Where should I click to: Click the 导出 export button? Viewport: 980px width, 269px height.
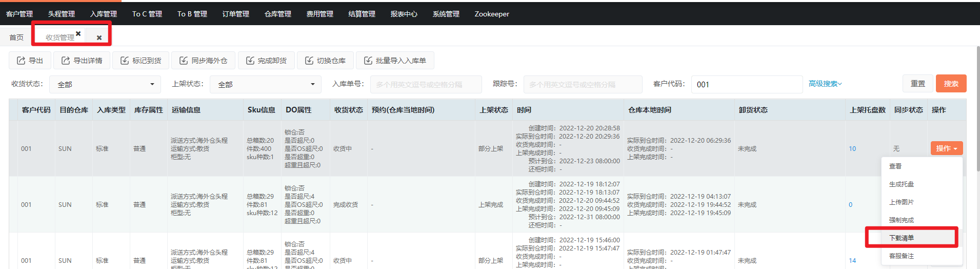pyautogui.click(x=30, y=61)
